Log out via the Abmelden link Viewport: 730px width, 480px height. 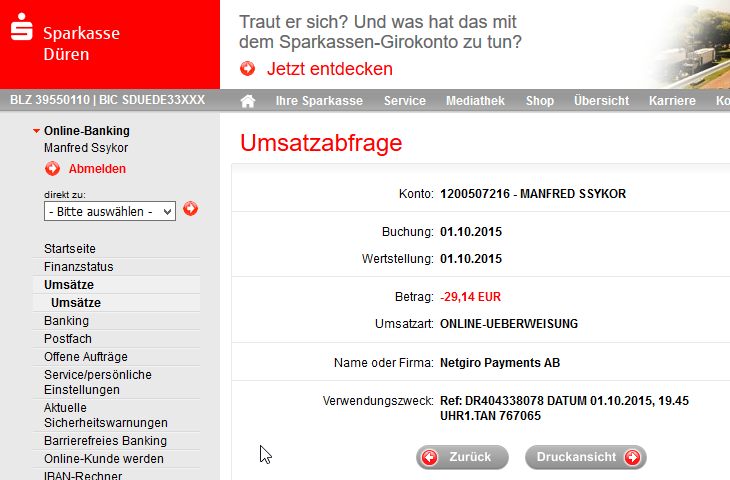[97, 169]
